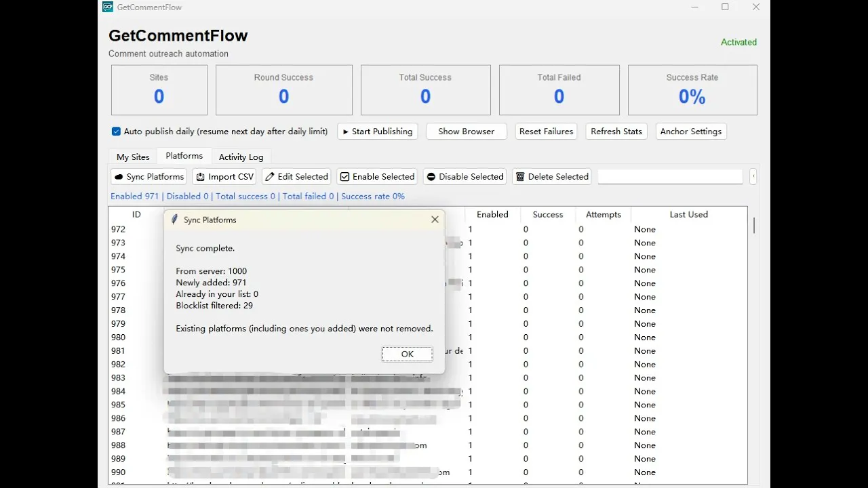Sort by the Last Used column header
The height and width of the screenshot is (488, 868).
pyautogui.click(x=689, y=214)
